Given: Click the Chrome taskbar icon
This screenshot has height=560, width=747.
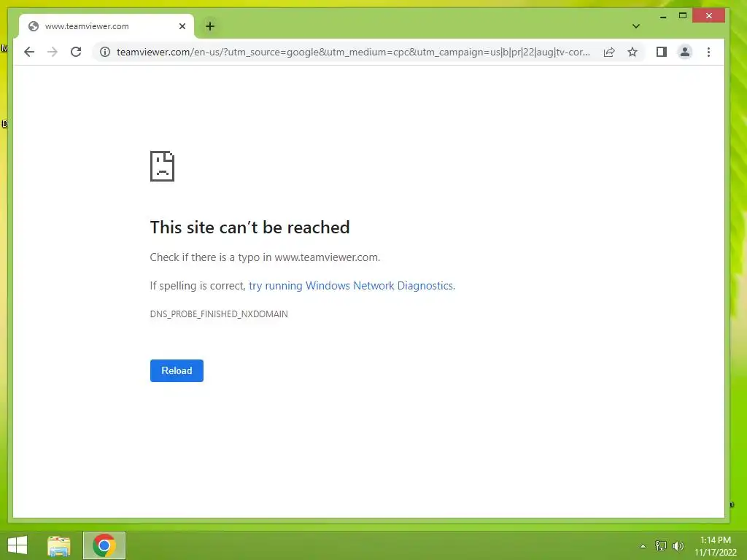Looking at the screenshot, I should (x=104, y=545).
